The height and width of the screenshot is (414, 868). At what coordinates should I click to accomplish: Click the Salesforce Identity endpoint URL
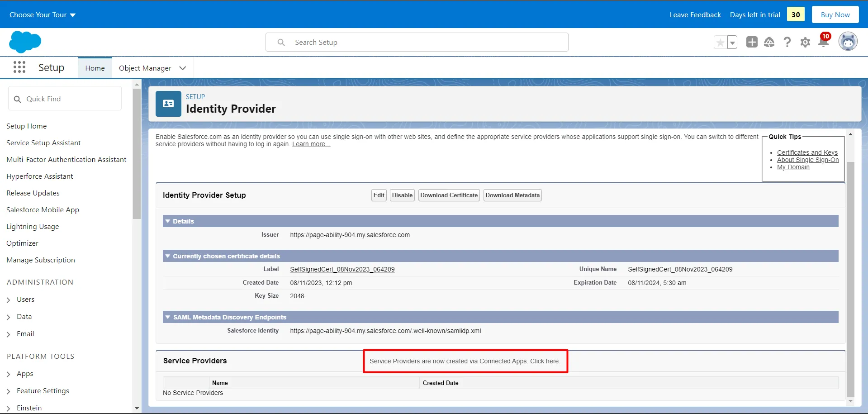coord(385,331)
